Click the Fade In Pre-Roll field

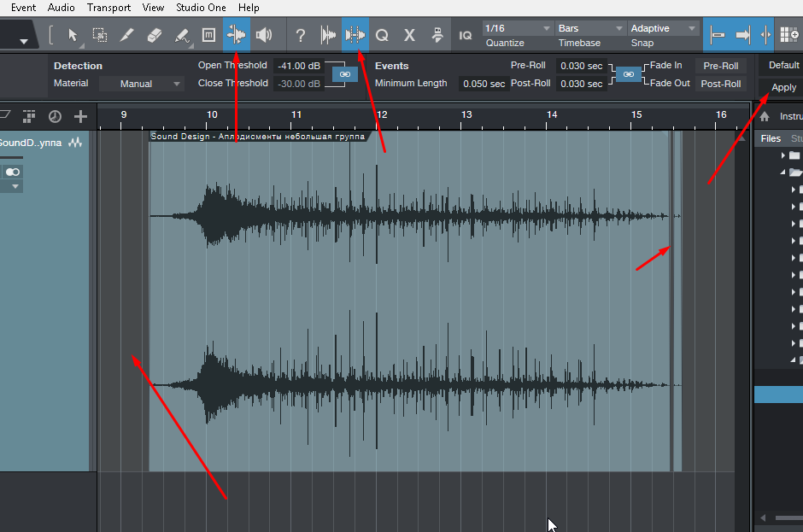[x=720, y=66]
